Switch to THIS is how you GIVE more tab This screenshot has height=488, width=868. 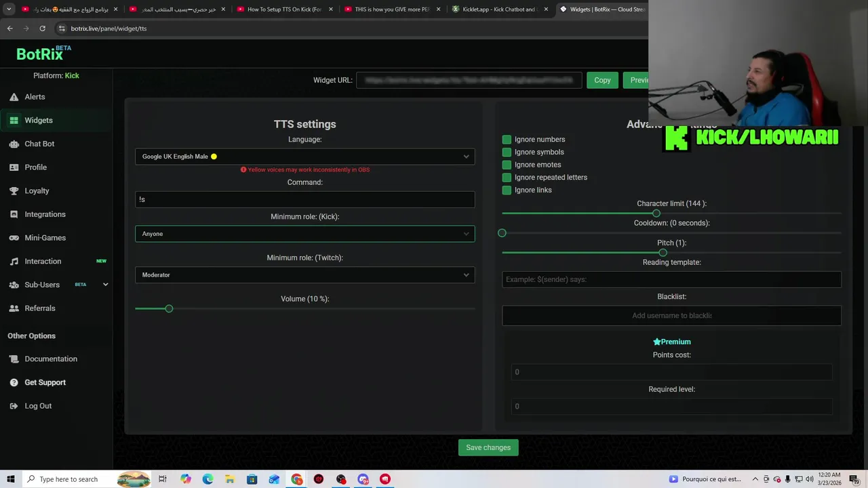pos(392,9)
